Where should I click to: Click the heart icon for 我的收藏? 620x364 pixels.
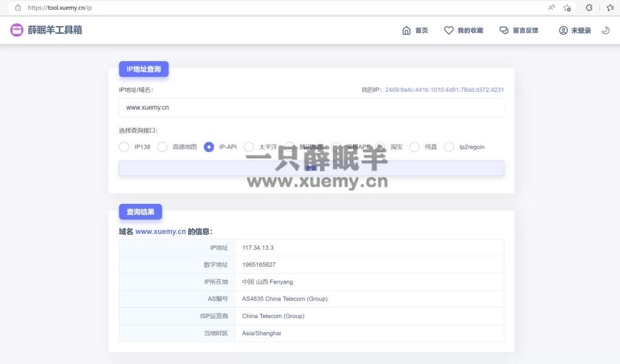(449, 30)
